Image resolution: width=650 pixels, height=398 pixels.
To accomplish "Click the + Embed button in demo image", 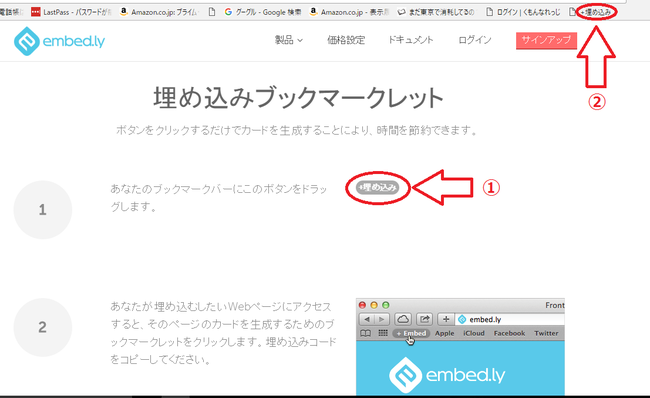I will point(411,333).
